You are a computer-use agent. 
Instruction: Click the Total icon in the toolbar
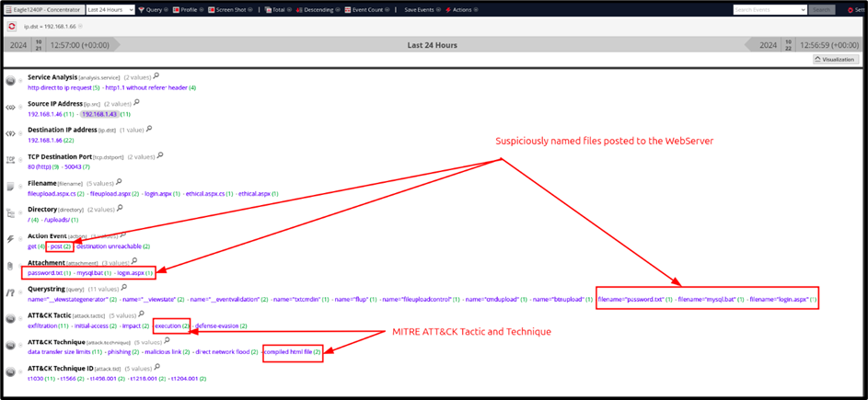pyautogui.click(x=268, y=10)
